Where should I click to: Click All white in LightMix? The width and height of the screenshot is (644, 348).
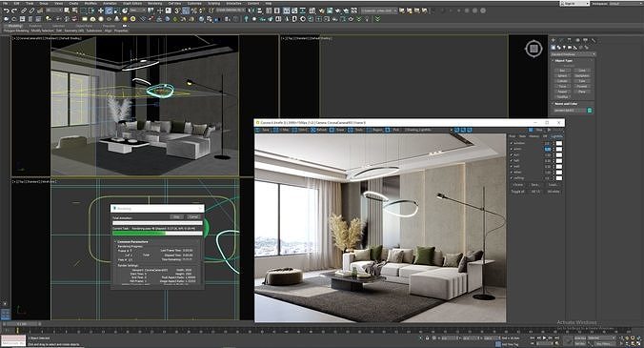553,192
